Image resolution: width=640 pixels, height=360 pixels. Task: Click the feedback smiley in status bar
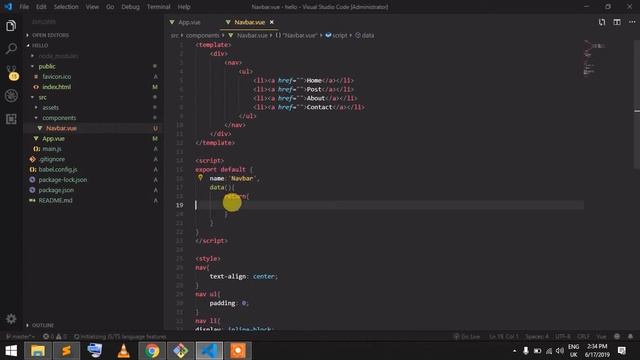[x=617, y=337]
